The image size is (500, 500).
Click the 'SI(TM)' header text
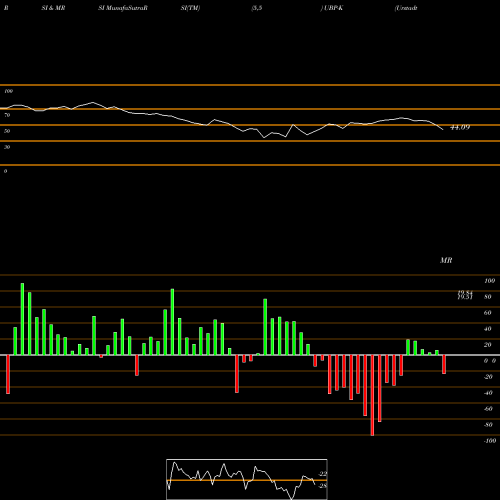click(x=190, y=8)
